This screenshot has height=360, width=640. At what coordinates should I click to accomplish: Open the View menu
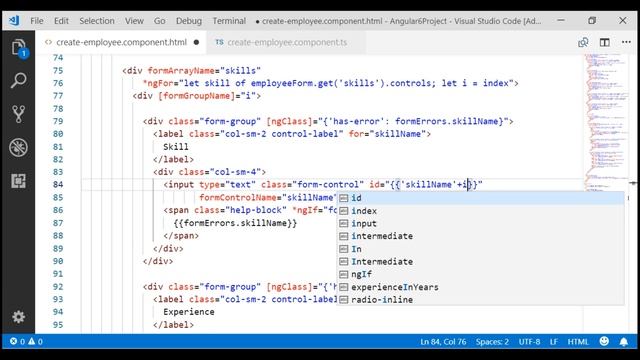coord(134,21)
